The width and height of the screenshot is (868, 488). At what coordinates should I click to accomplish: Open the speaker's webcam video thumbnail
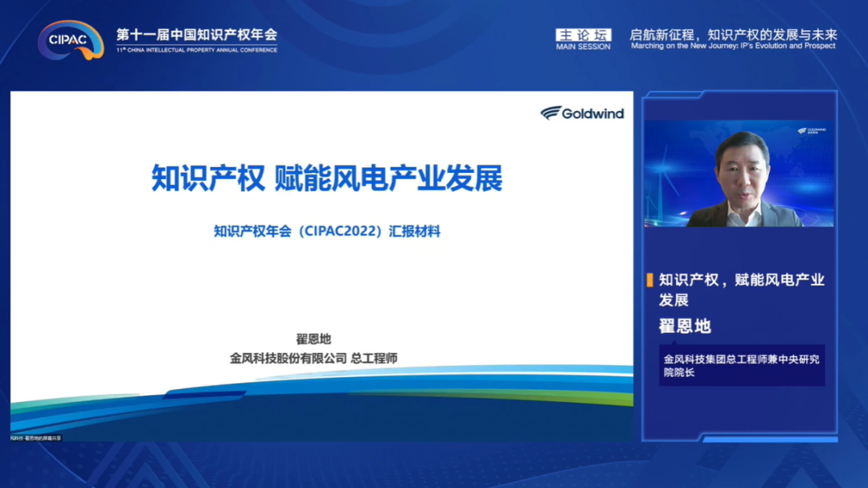[739, 174]
